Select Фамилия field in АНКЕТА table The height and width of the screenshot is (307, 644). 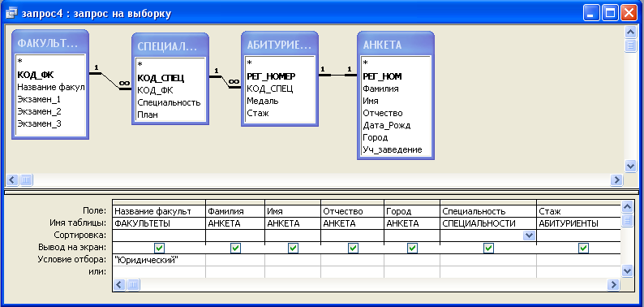tap(380, 89)
